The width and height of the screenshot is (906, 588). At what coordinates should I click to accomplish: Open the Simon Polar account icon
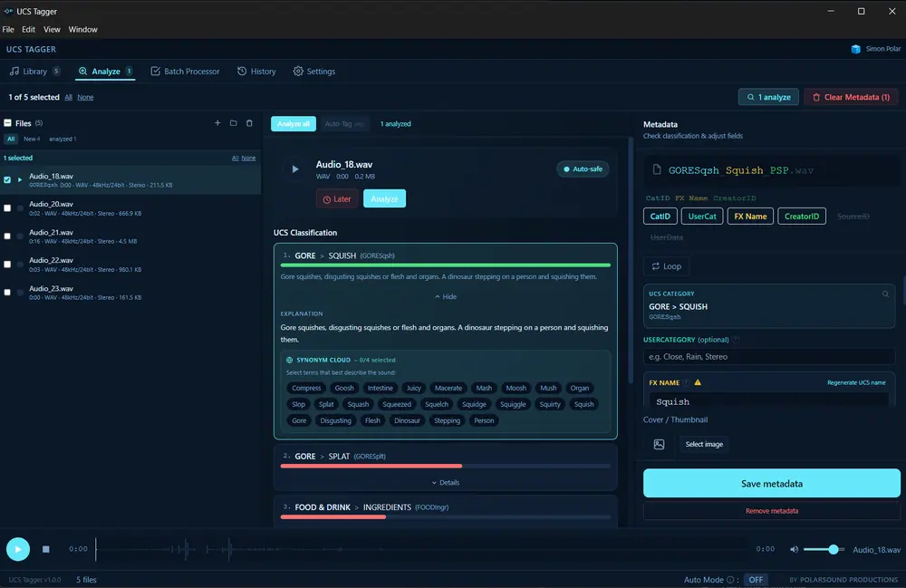(856, 49)
